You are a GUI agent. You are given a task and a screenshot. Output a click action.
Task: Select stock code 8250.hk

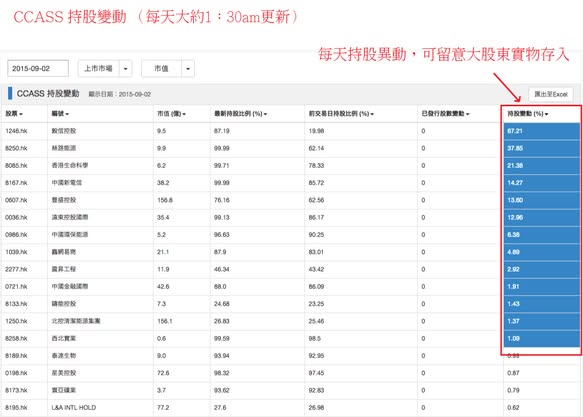click(16, 148)
